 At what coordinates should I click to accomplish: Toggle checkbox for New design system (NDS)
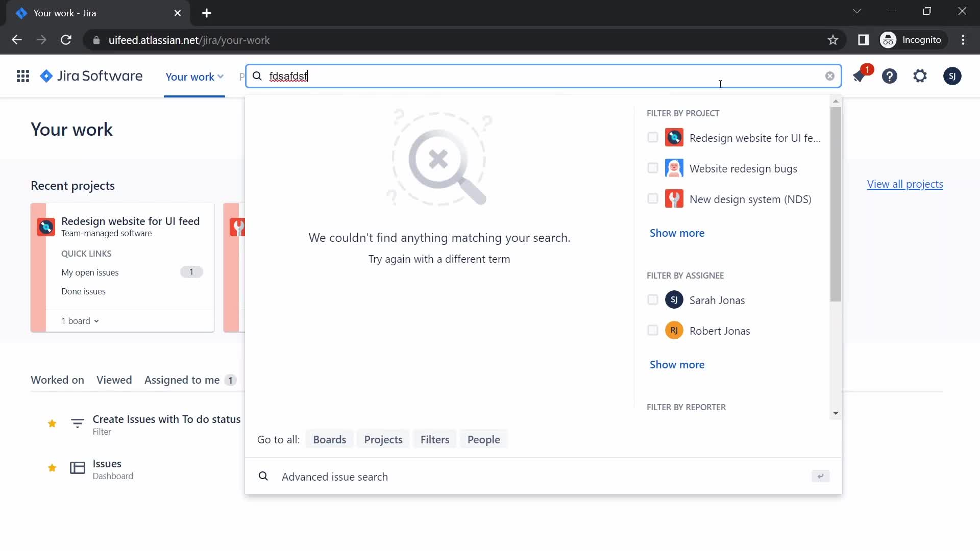[x=652, y=199]
